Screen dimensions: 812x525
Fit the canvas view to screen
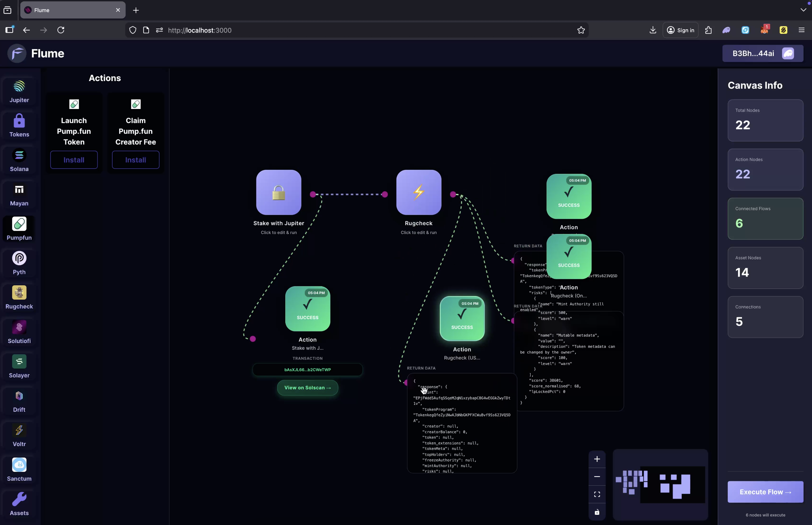[x=597, y=494]
